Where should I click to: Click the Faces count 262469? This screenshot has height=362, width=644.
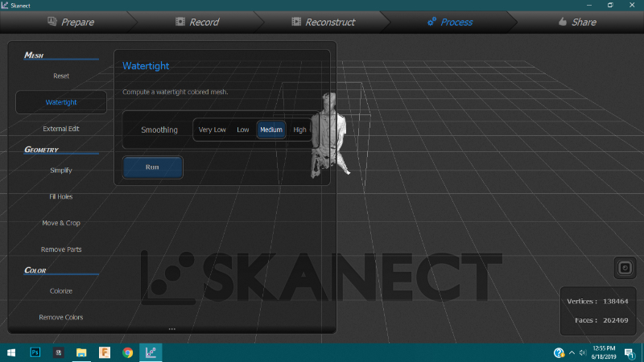pyautogui.click(x=615, y=320)
